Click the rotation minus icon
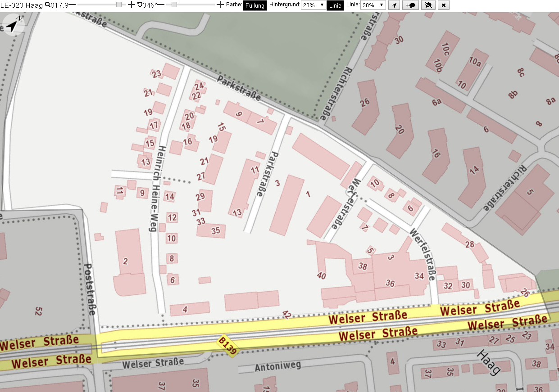559x392 pixels. (x=160, y=5)
